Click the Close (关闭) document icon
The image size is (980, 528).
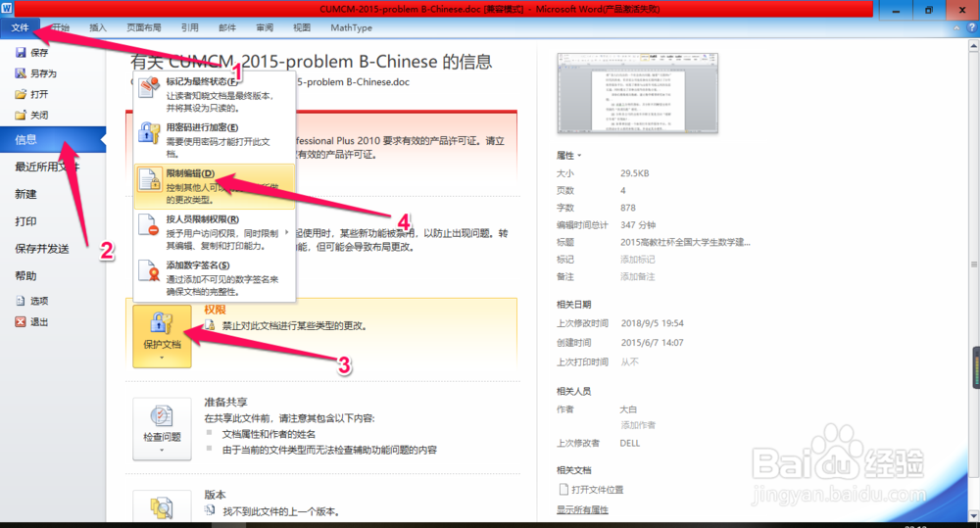(21, 115)
